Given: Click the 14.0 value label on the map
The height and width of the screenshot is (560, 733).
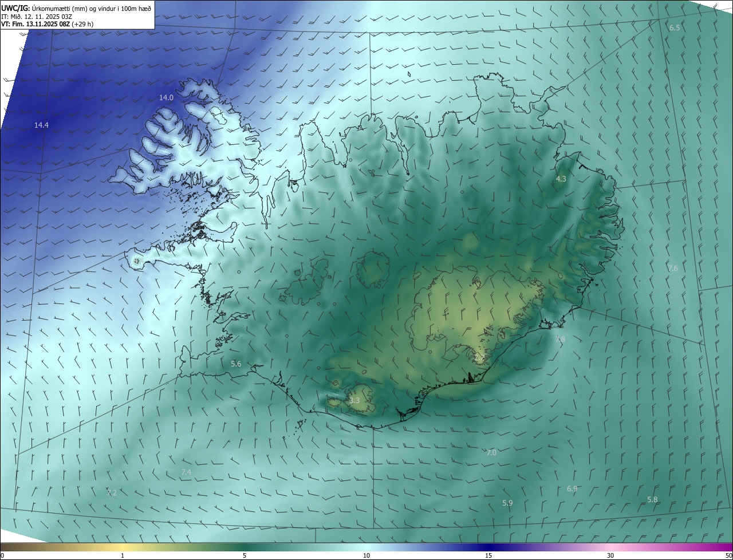Looking at the screenshot, I should tap(166, 98).
